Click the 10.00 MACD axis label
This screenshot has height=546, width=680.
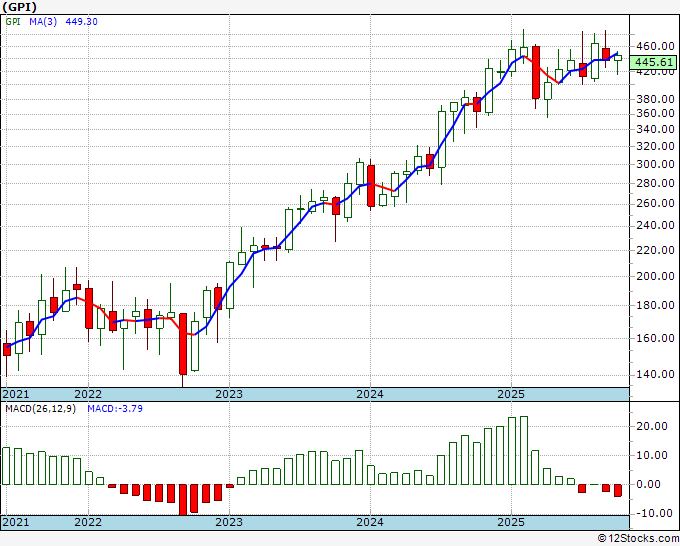(652, 455)
